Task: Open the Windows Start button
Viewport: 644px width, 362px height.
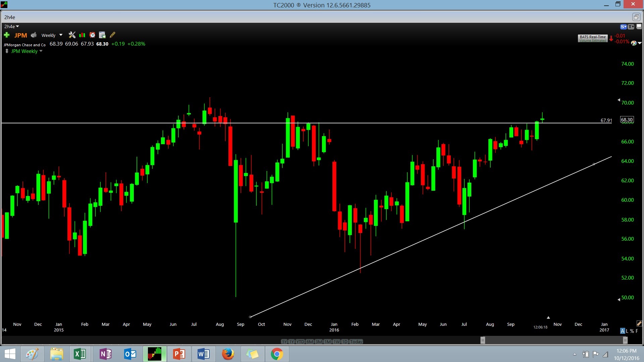Action: point(10,354)
